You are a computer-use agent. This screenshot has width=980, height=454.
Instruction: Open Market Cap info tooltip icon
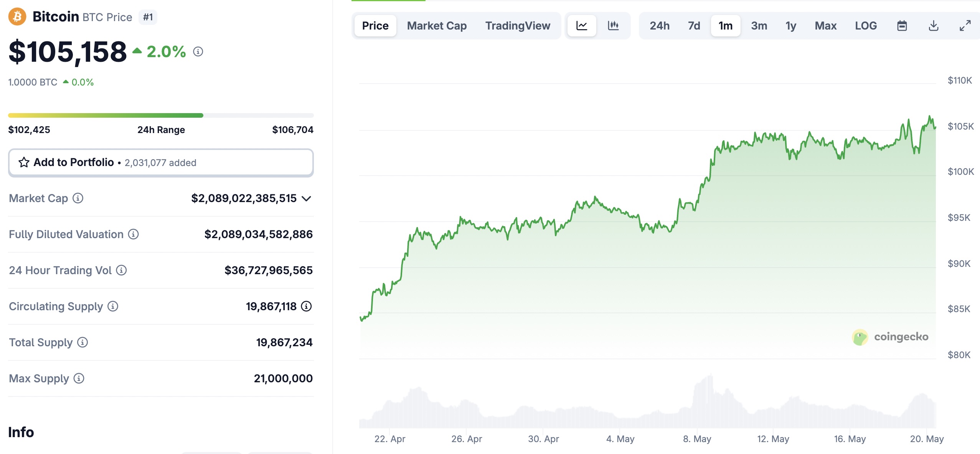click(78, 198)
